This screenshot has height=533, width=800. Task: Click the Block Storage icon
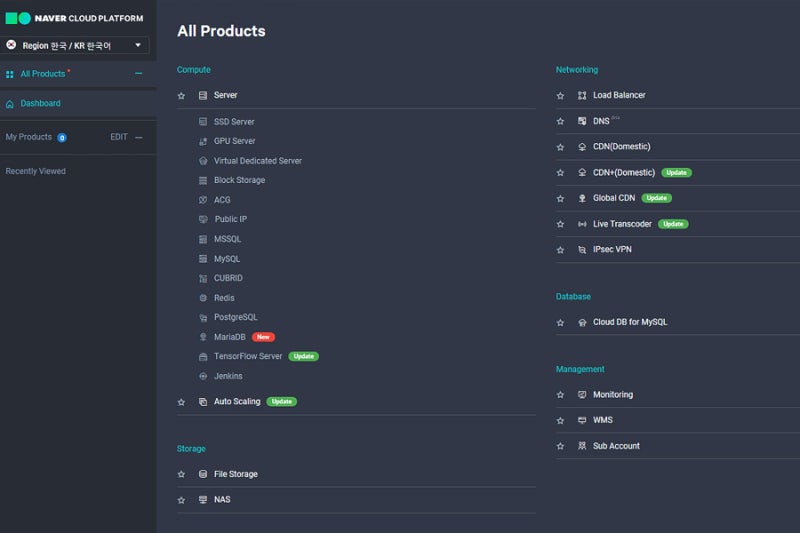(x=203, y=181)
